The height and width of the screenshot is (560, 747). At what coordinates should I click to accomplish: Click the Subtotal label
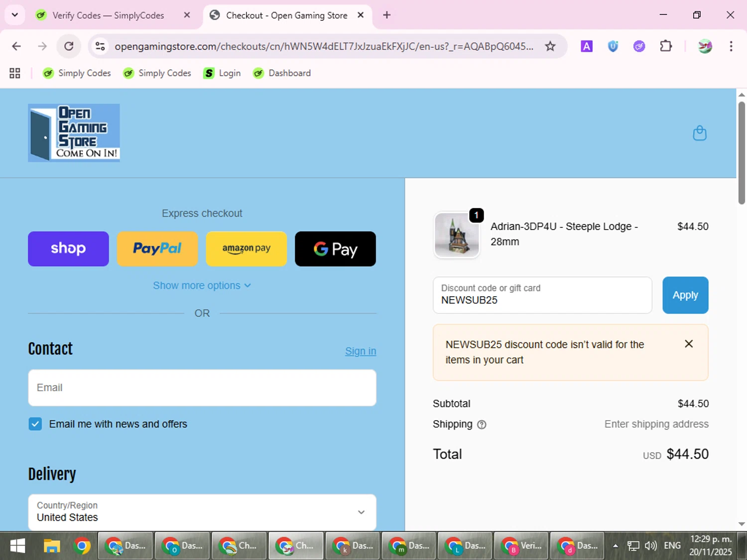[451, 404]
